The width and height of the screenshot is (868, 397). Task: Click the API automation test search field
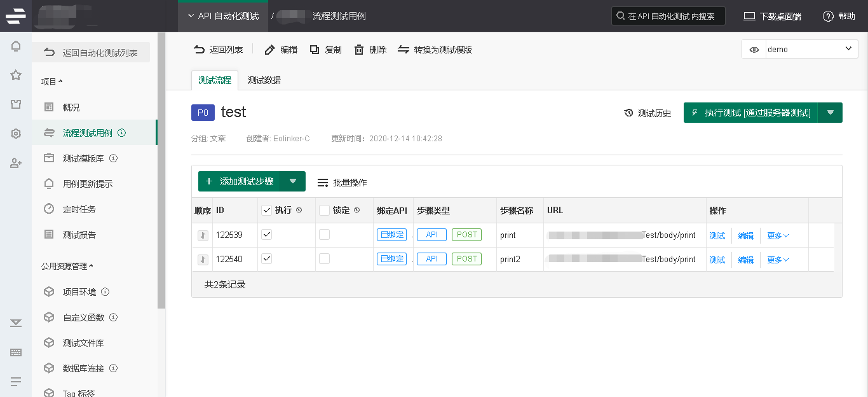tap(670, 17)
